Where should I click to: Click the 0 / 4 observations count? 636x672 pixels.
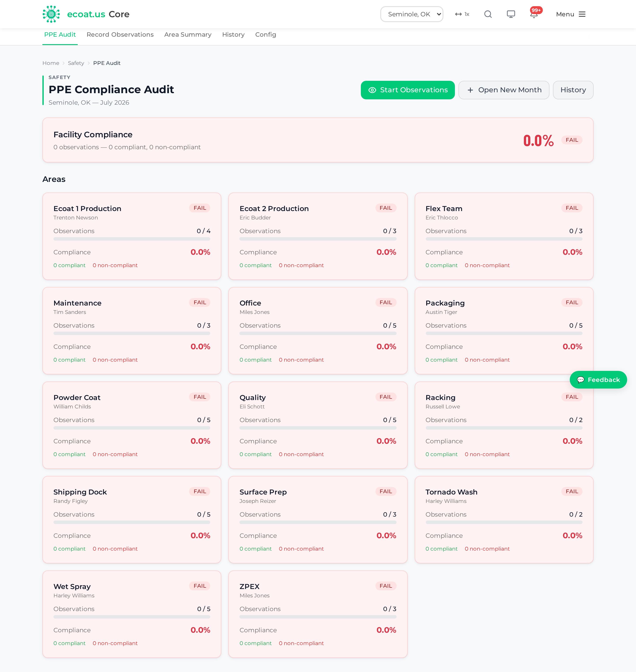[203, 231]
